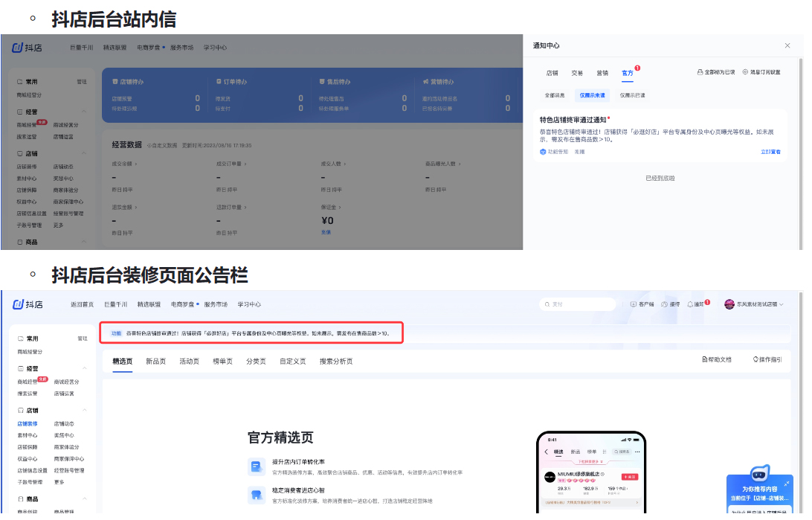812x520 pixels.
Task: Switch to the 交易 notification tab
Action: click(x=577, y=73)
